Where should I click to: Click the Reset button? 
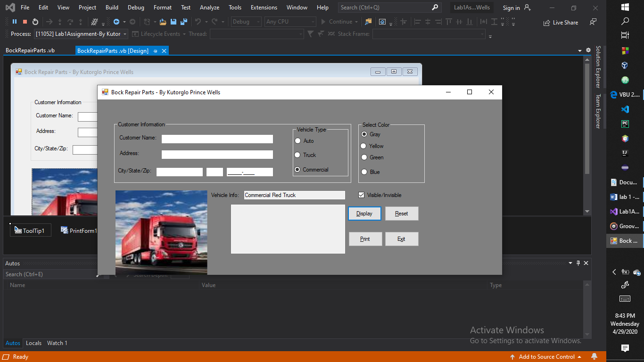pos(402,214)
